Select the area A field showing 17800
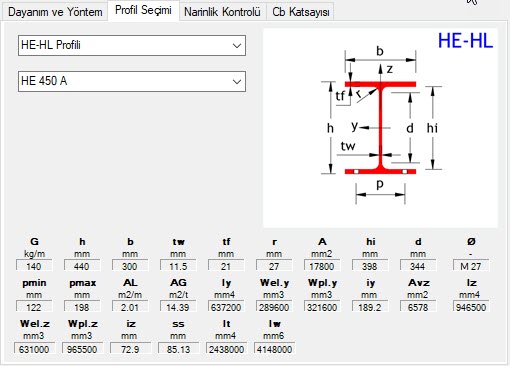 322,266
